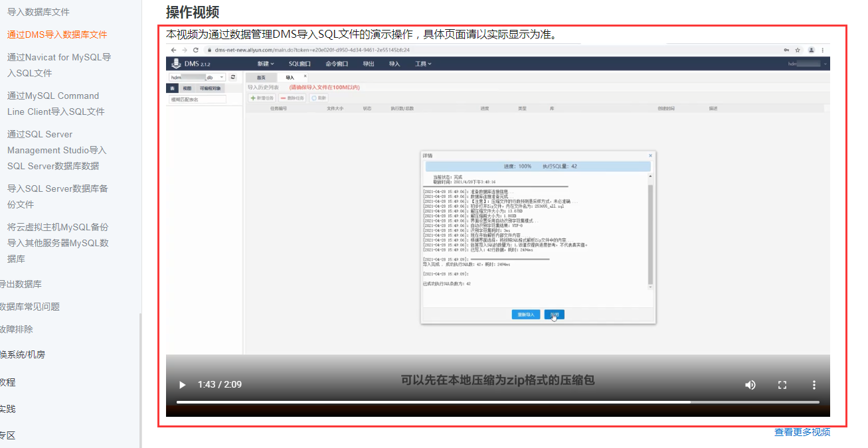
Task: Open 导入数据库文件 in the sidebar
Action: point(39,12)
